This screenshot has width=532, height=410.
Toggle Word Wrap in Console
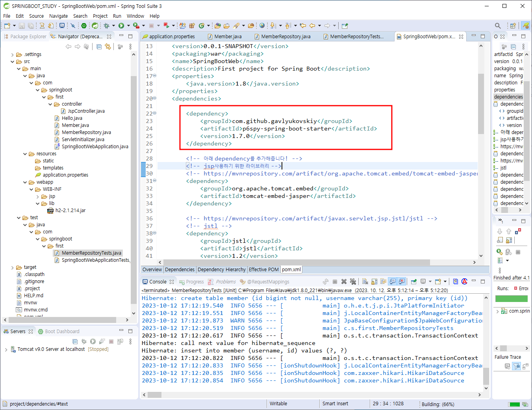383,281
